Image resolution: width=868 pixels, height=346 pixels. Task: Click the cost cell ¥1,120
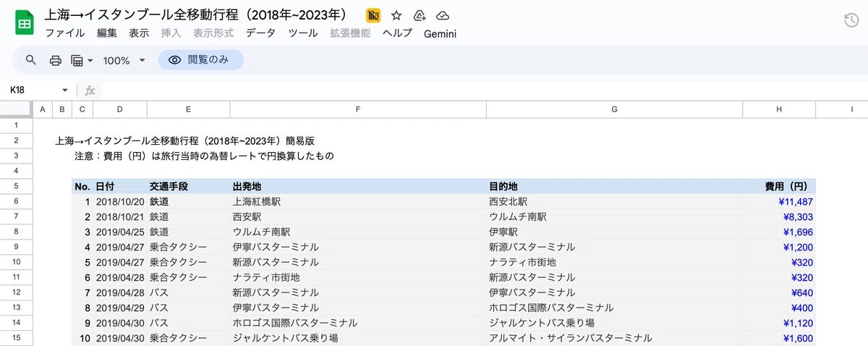click(x=779, y=323)
